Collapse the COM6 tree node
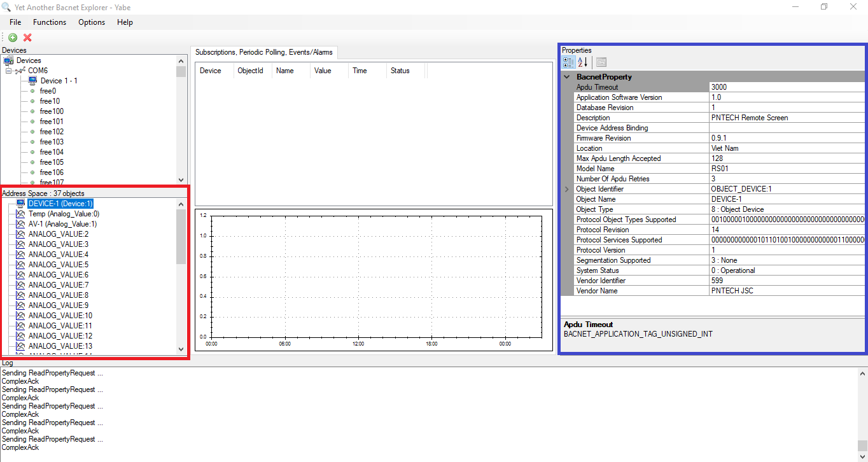Image resolution: width=868 pixels, height=462 pixels. pyautogui.click(x=9, y=71)
